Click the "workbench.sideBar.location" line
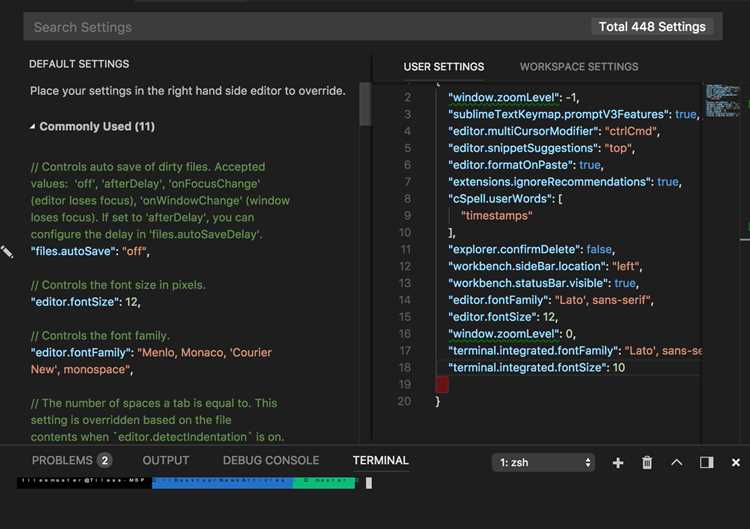 point(545,266)
